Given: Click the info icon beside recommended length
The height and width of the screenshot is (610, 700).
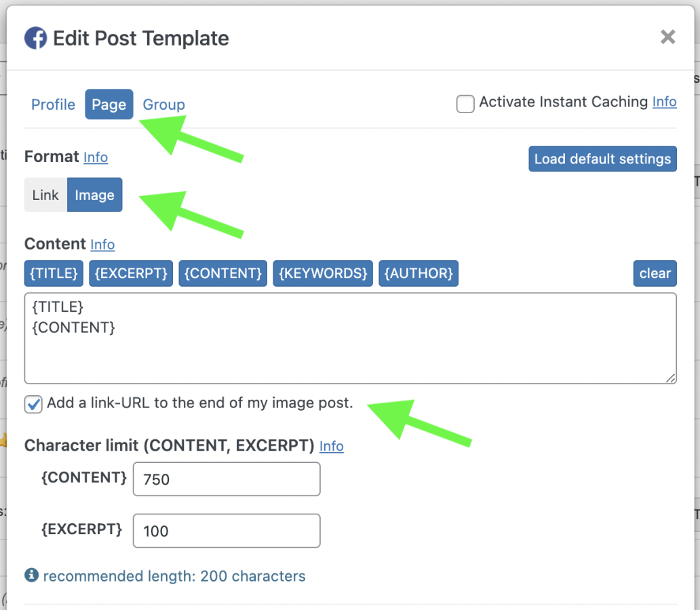Looking at the screenshot, I should [31, 575].
